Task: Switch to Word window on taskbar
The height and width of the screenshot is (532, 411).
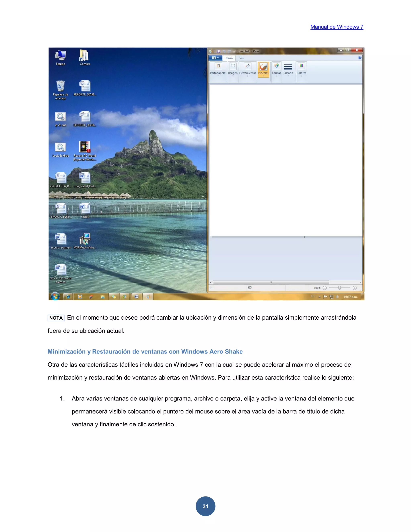Action: [137, 297]
